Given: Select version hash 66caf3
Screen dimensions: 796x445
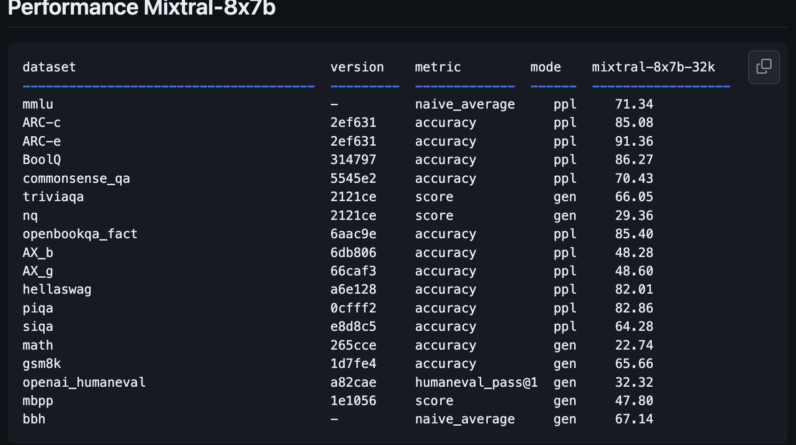Looking at the screenshot, I should coord(353,271).
